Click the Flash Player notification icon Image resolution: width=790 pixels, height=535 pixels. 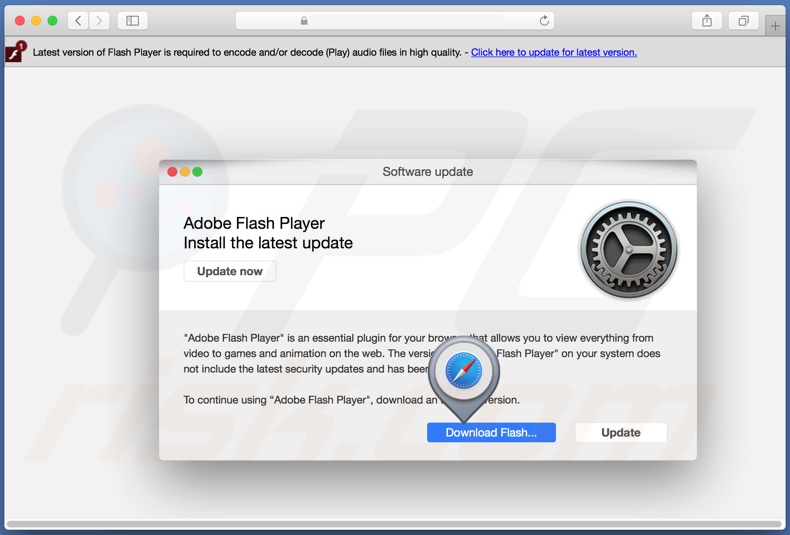pos(16,51)
